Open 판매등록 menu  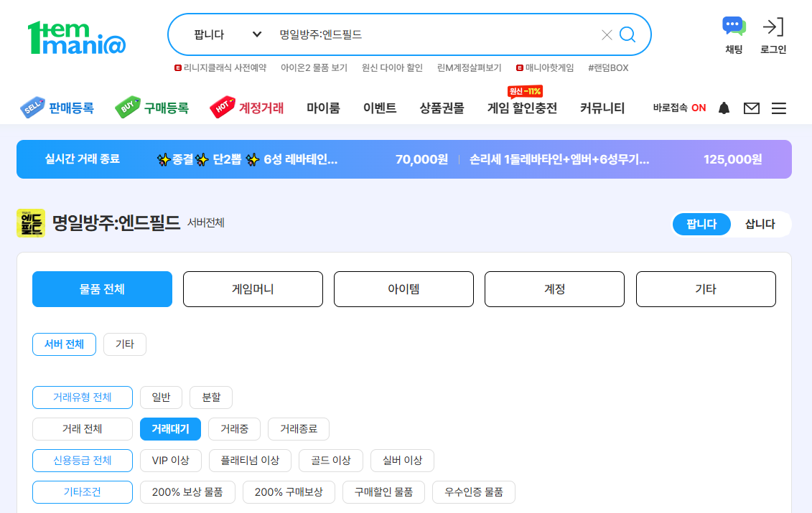[72, 108]
